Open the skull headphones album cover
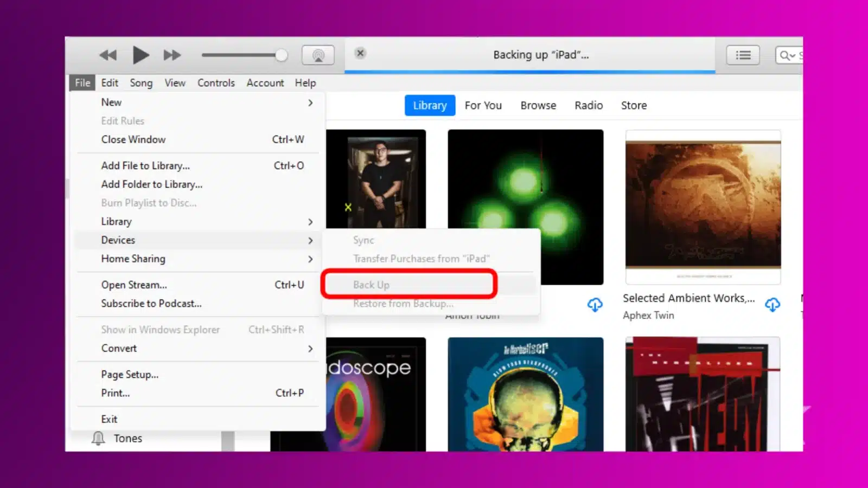868x488 pixels. [x=525, y=394]
